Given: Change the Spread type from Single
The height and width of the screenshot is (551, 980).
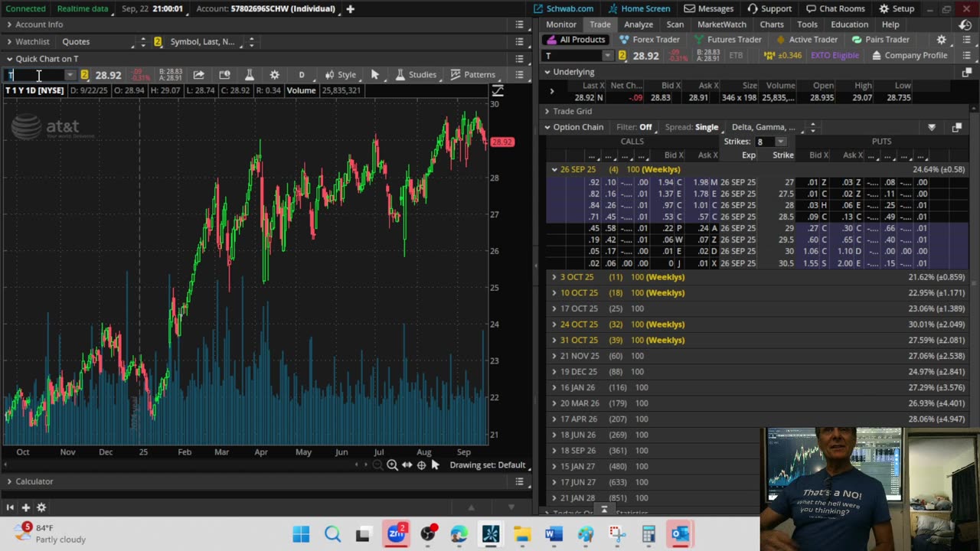Looking at the screenshot, I should (691, 127).
